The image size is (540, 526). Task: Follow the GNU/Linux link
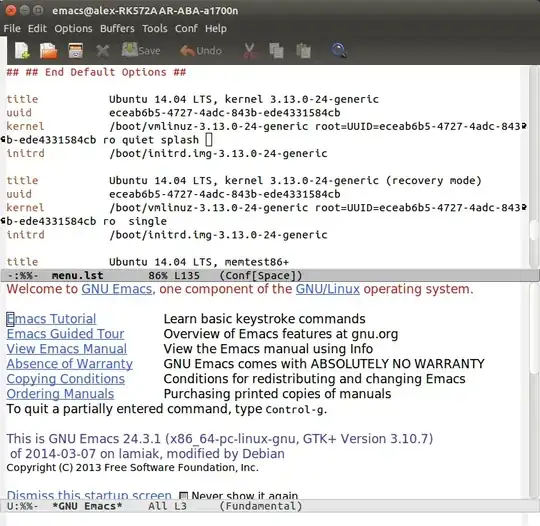tap(328, 289)
